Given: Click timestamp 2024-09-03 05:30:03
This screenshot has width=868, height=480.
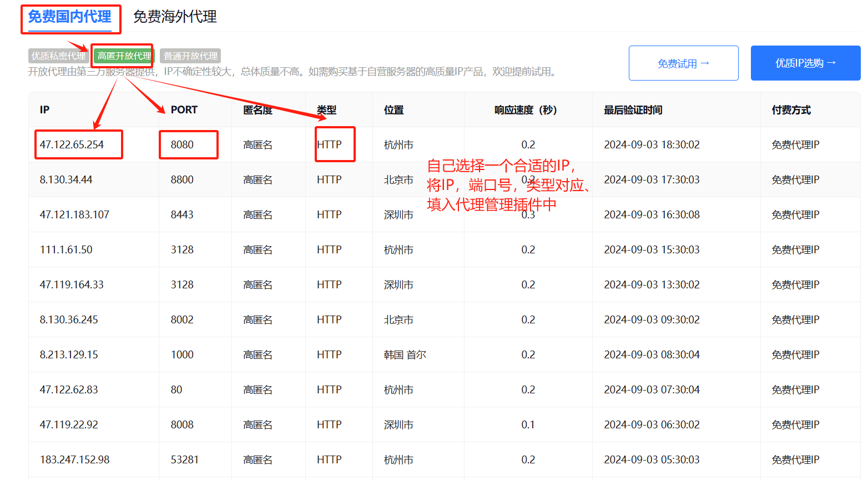Looking at the screenshot, I should tap(652, 460).
